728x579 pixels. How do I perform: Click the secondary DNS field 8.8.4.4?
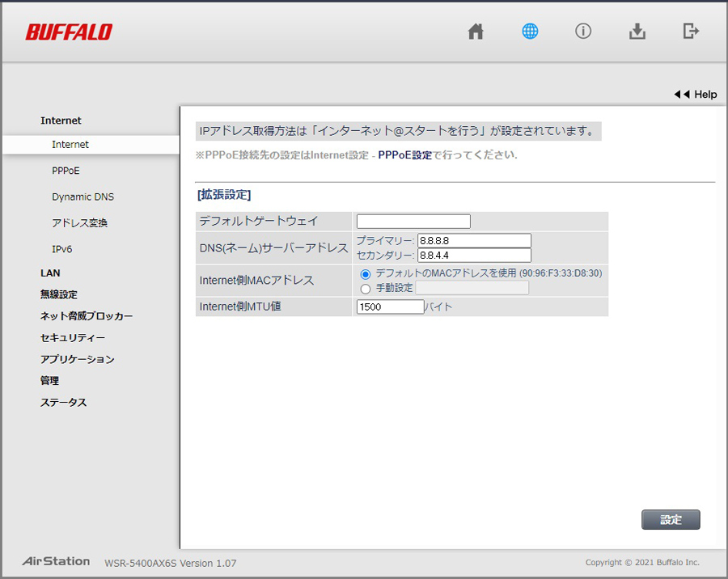(x=474, y=256)
